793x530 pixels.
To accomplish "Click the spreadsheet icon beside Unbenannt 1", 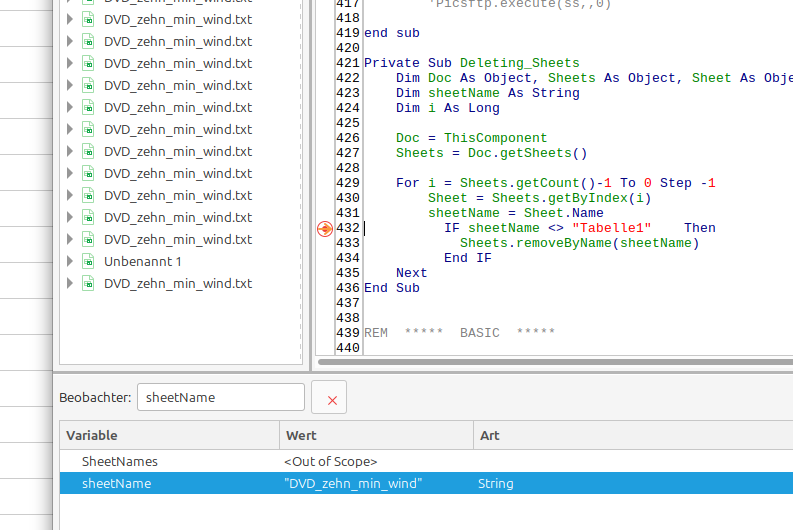I will point(89,261).
